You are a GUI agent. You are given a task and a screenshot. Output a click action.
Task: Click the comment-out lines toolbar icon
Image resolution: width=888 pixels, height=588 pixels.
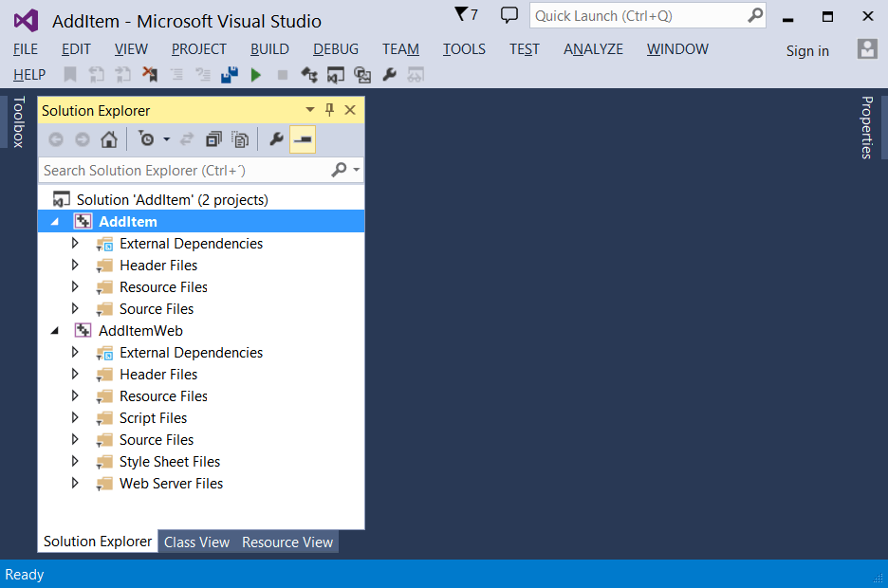tap(203, 75)
